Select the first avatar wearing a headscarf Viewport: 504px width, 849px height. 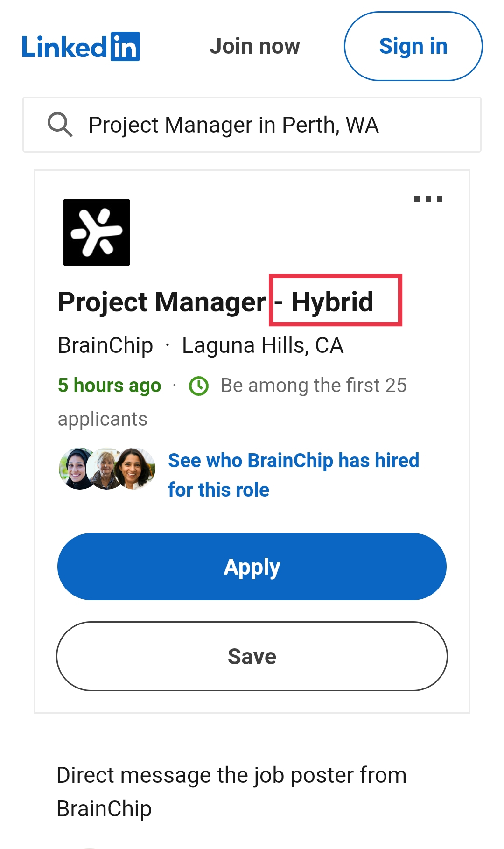click(77, 468)
